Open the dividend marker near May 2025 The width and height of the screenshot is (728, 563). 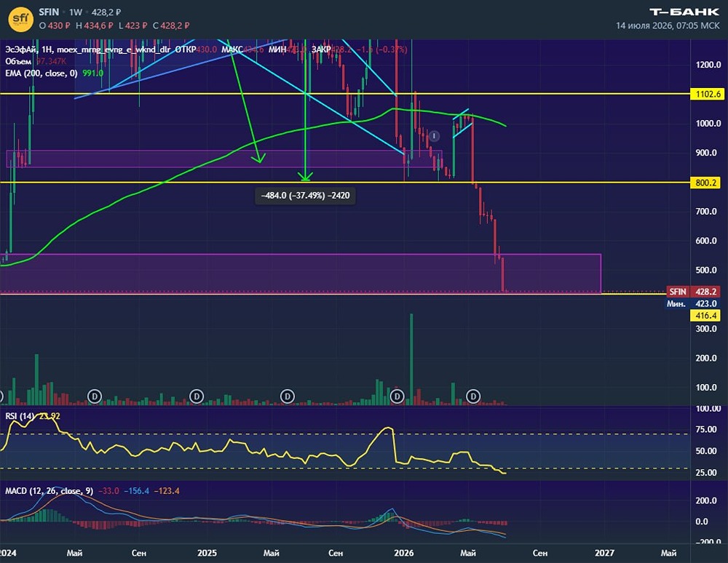coord(288,396)
